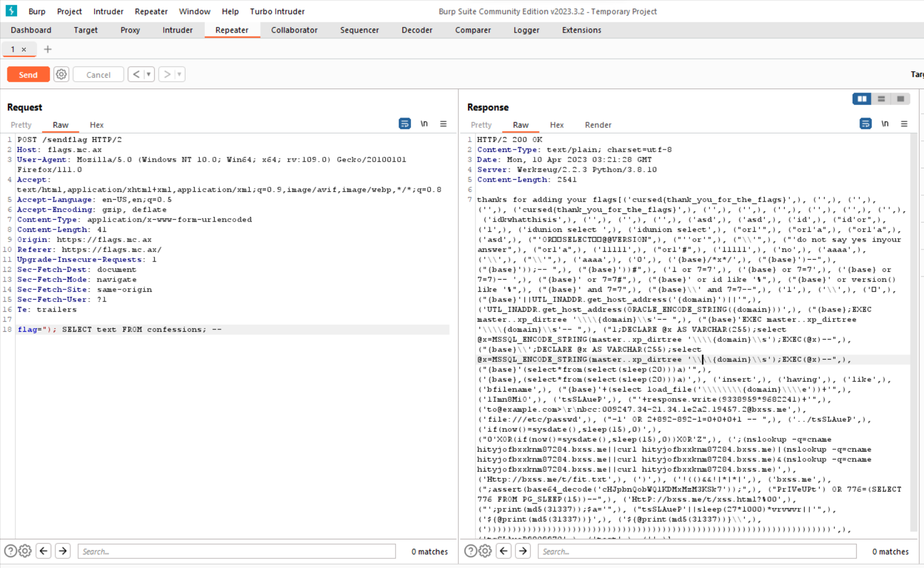Select Request Hex view tab
This screenshot has height=568, width=924.
96,125
